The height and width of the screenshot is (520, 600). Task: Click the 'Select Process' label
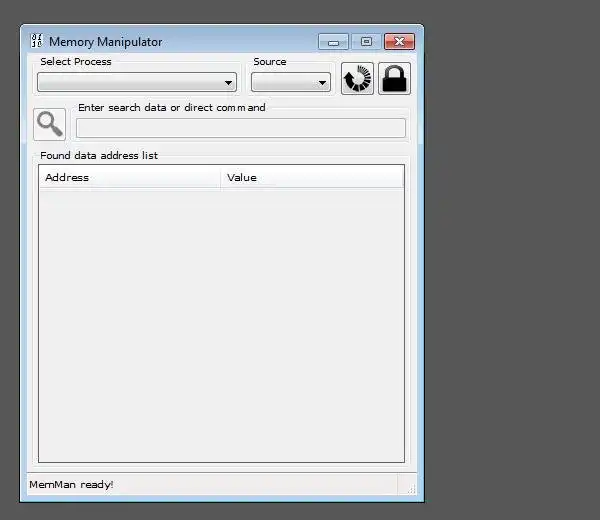76,62
